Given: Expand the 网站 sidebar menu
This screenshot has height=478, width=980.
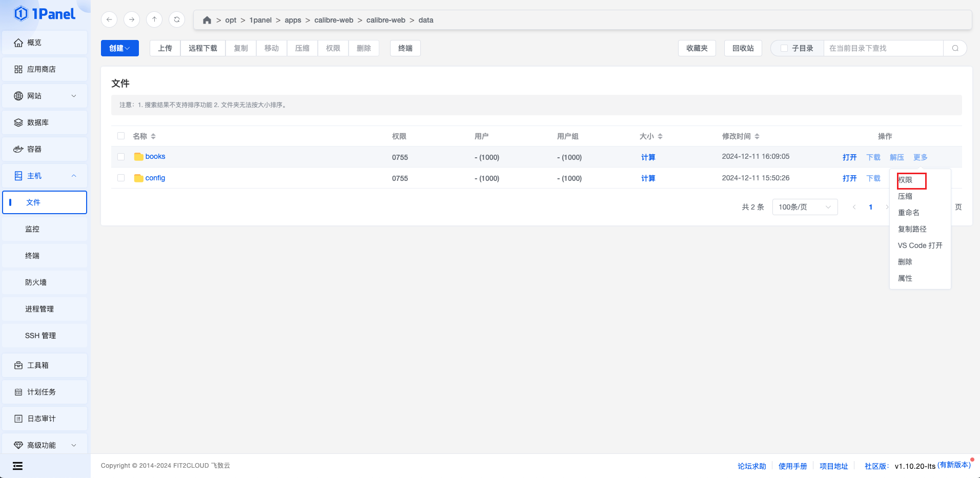Looking at the screenshot, I should [x=45, y=96].
